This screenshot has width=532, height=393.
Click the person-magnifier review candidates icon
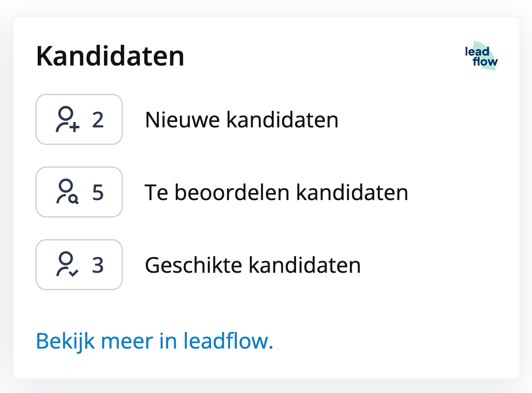pos(67,192)
